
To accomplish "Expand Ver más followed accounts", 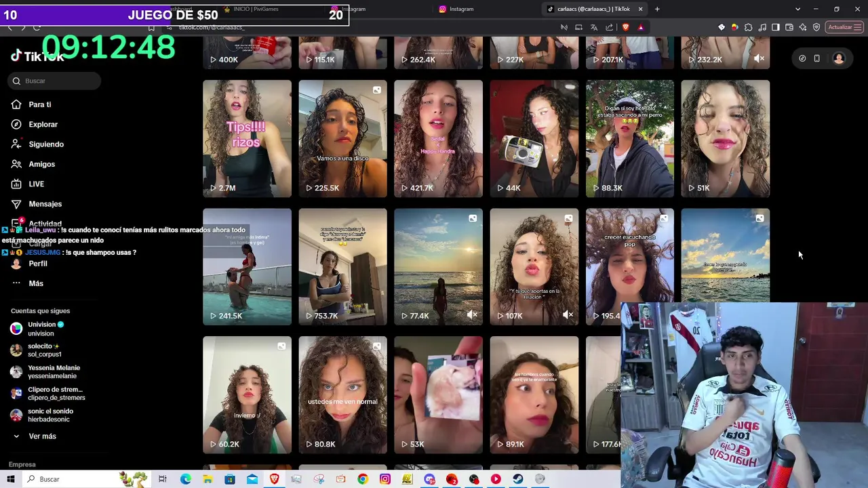I will click(34, 436).
